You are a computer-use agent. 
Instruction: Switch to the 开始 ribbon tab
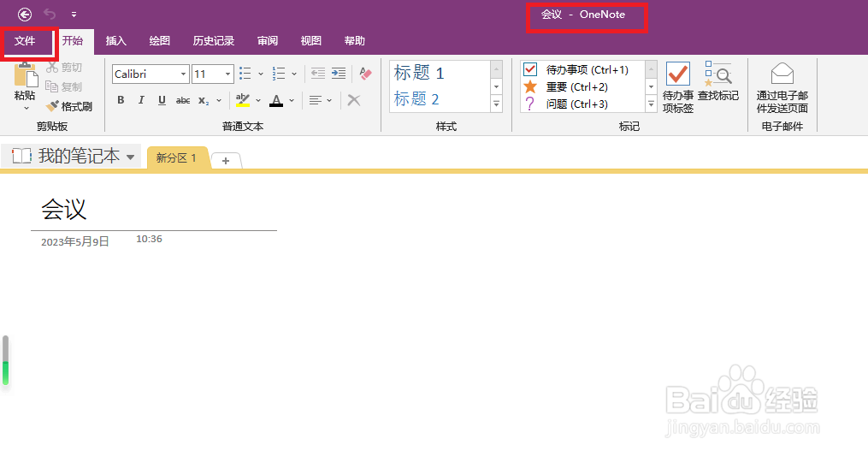(x=73, y=40)
